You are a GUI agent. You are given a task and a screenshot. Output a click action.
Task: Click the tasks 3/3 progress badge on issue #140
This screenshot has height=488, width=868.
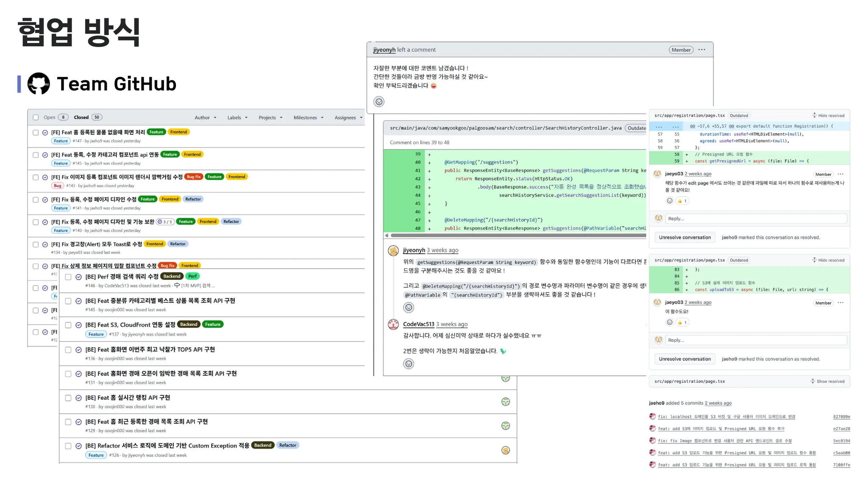pyautogui.click(x=165, y=222)
